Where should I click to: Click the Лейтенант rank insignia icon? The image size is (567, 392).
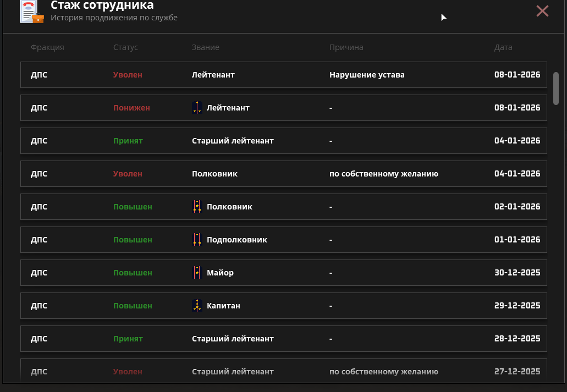197,108
